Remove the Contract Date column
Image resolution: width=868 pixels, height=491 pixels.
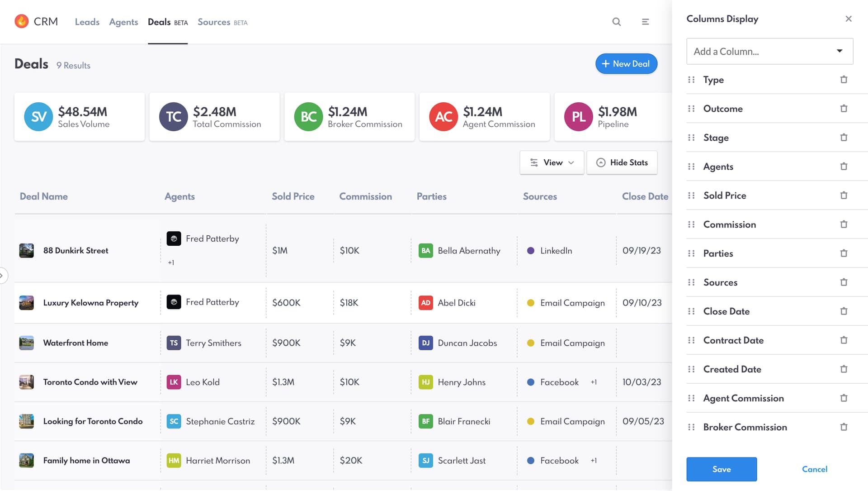pyautogui.click(x=844, y=340)
